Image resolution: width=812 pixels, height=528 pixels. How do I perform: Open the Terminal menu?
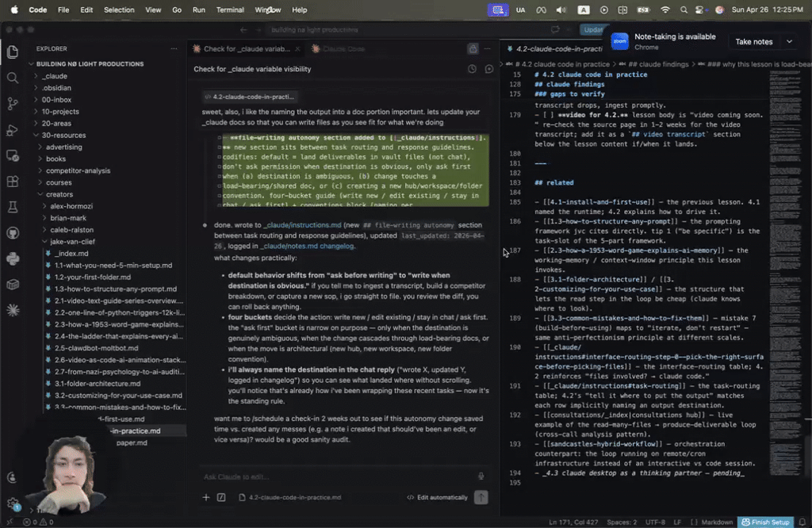230,10
